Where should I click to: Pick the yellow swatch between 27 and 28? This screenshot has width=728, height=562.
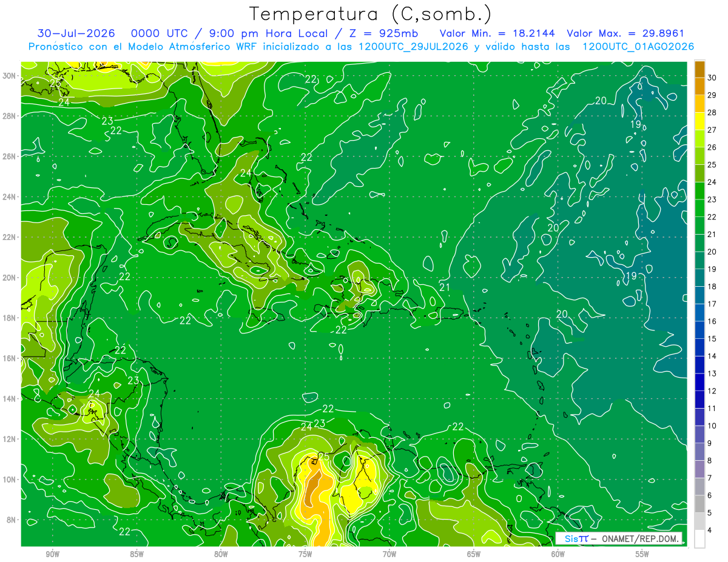coord(699,121)
